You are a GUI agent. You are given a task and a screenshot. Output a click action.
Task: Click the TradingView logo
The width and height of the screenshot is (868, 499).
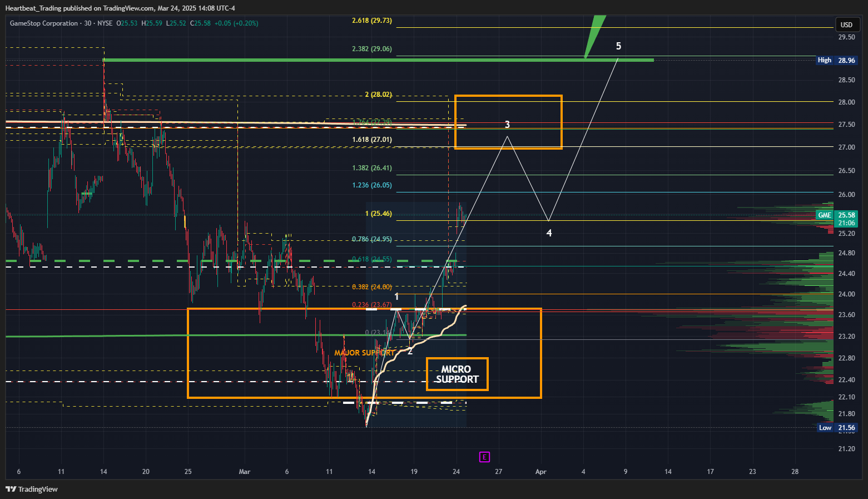(32, 489)
